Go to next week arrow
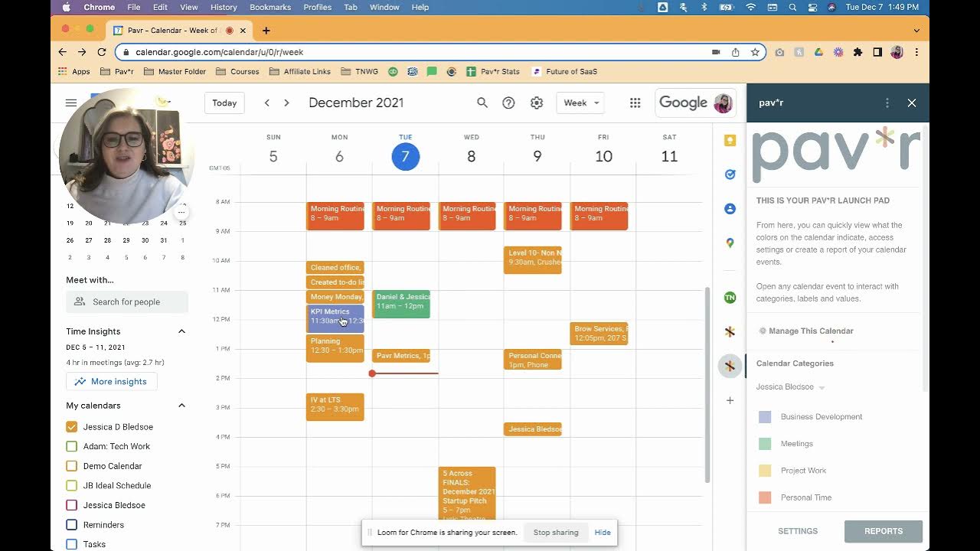980x551 pixels. (x=286, y=103)
